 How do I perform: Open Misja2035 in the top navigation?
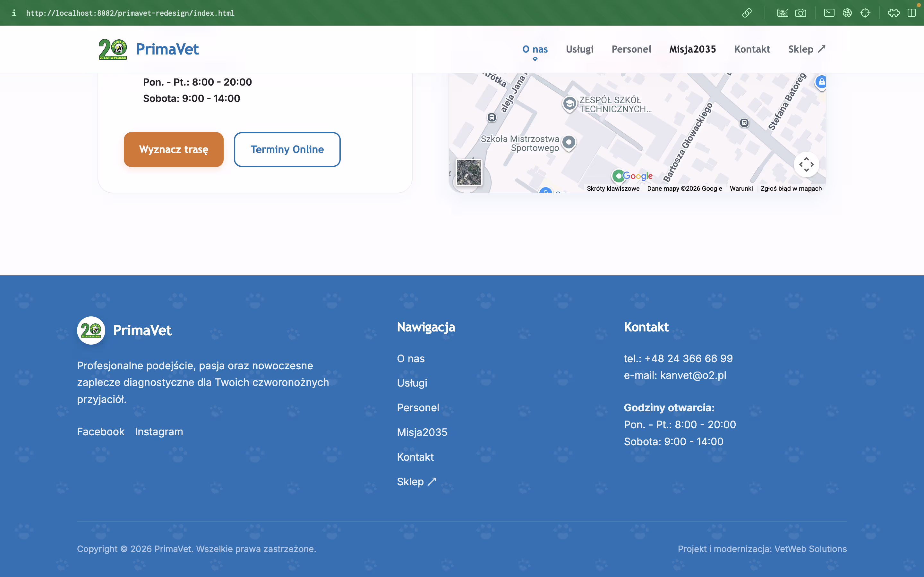point(692,49)
